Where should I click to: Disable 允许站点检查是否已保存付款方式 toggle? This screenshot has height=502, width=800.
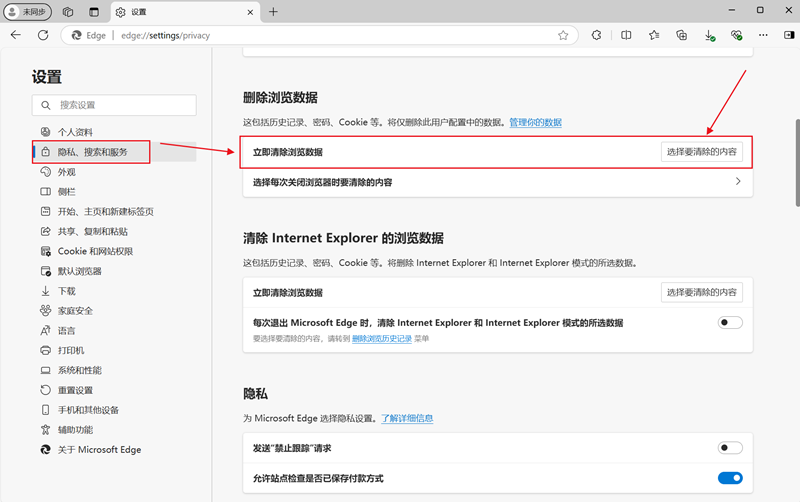(730, 478)
